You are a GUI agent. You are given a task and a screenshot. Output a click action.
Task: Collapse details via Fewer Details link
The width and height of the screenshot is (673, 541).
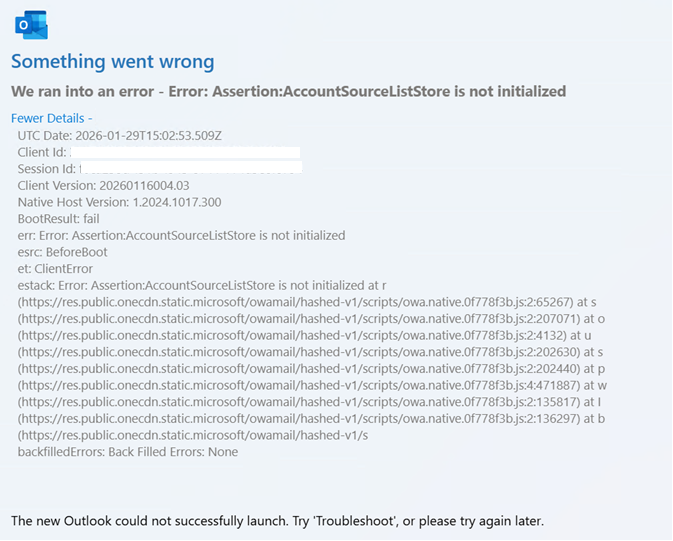pos(52,118)
